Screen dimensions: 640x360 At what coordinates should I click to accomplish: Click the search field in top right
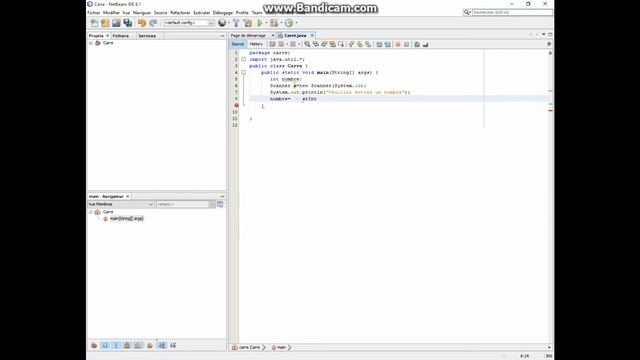[512, 13]
